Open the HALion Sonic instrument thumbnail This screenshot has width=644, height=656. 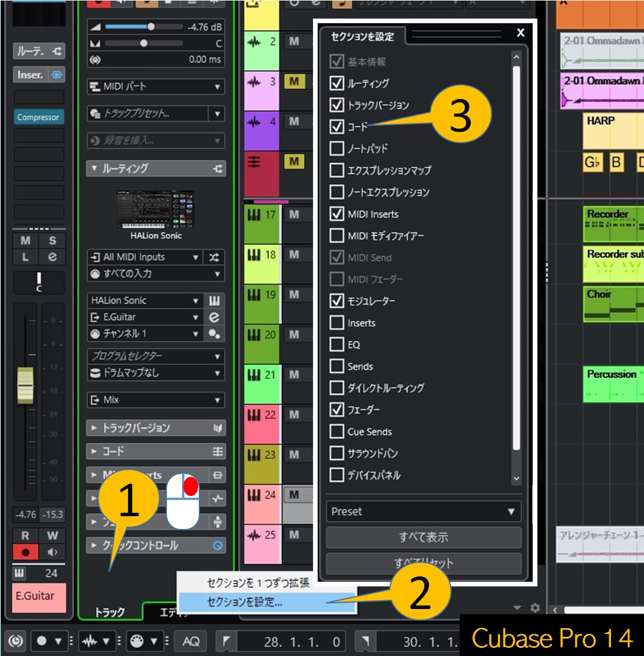point(155,209)
